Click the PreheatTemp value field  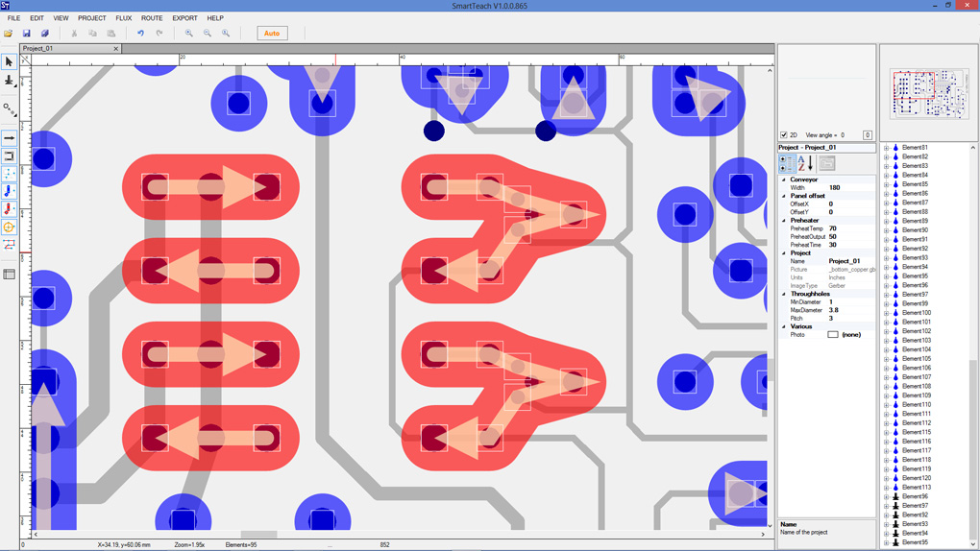point(850,228)
